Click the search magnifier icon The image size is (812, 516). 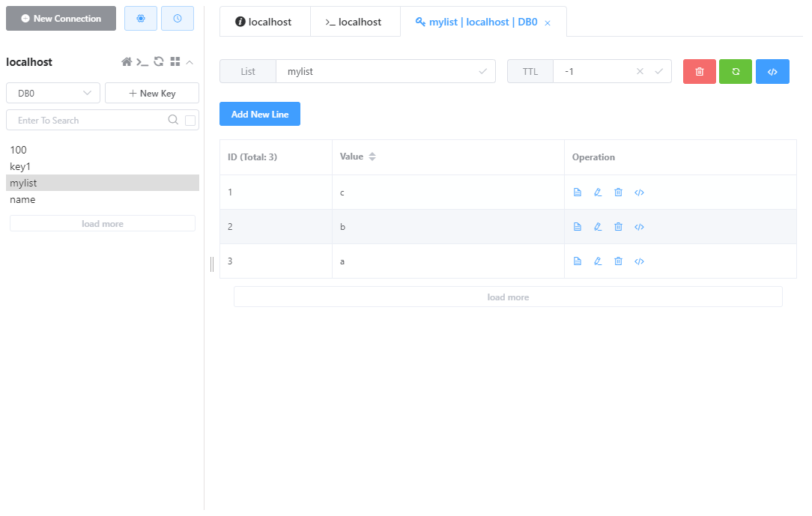(x=173, y=120)
